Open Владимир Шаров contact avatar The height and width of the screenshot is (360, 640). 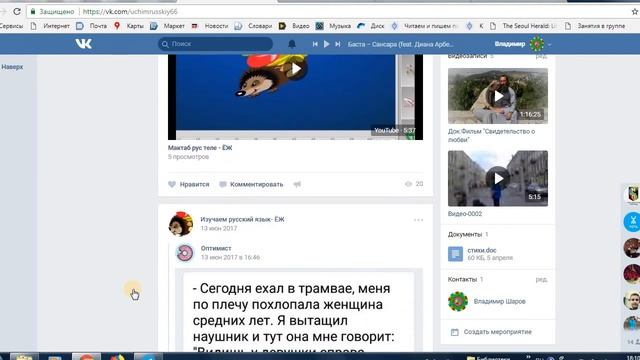click(458, 301)
